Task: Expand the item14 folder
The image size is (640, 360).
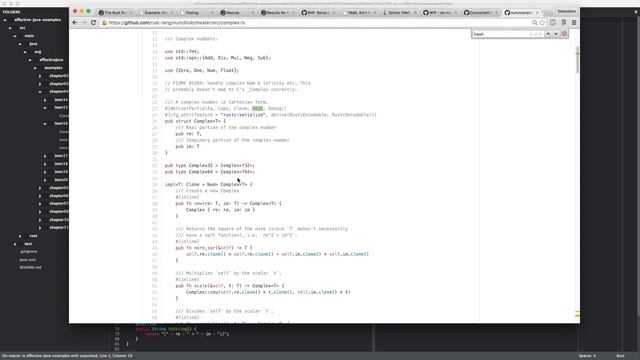Action: [x=45, y=100]
